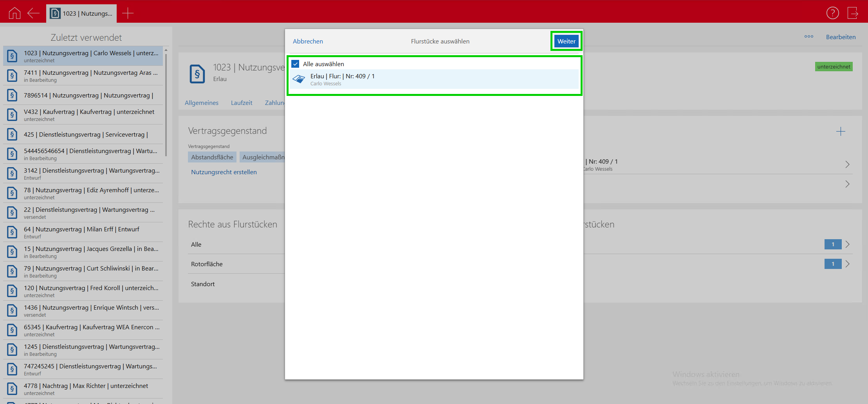Expand the Alle rights row chevron
Screen dimensions: 868x404
pos(847,244)
